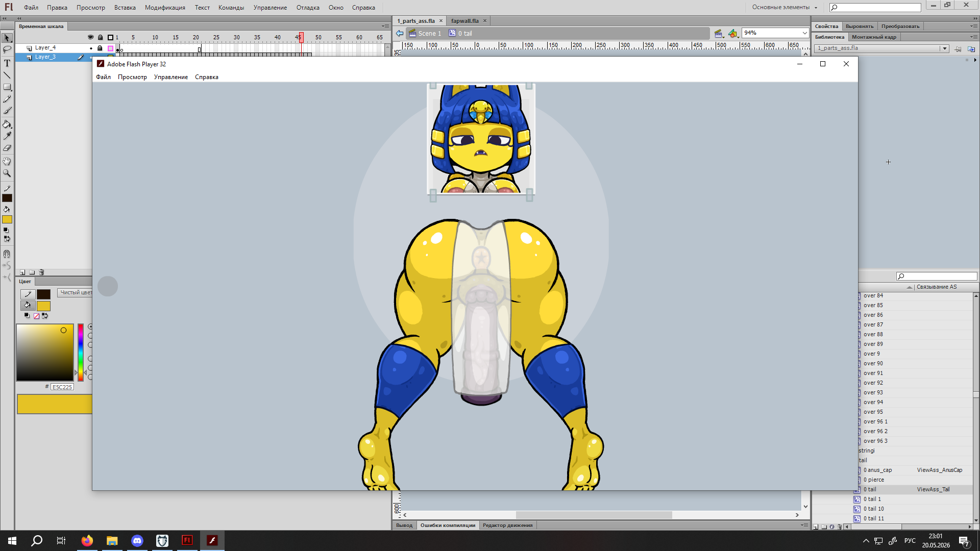This screenshot has height=551, width=980.
Task: Toggle the outline color box of Layer_4
Action: (x=110, y=48)
